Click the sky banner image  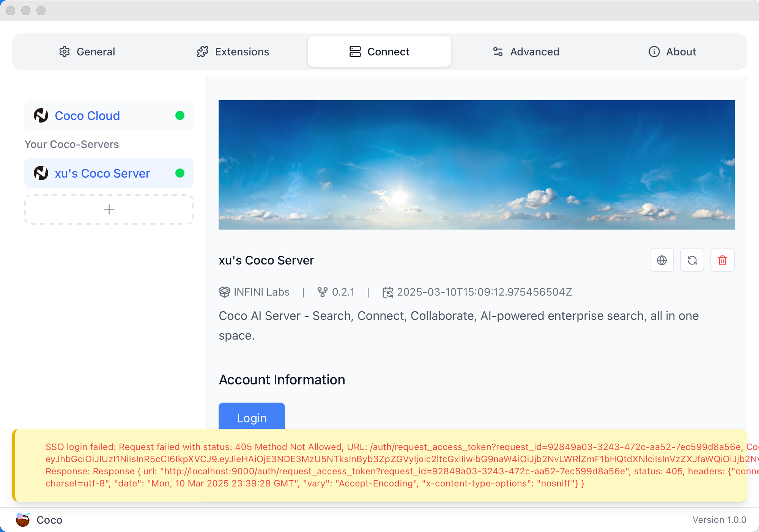pos(476,165)
